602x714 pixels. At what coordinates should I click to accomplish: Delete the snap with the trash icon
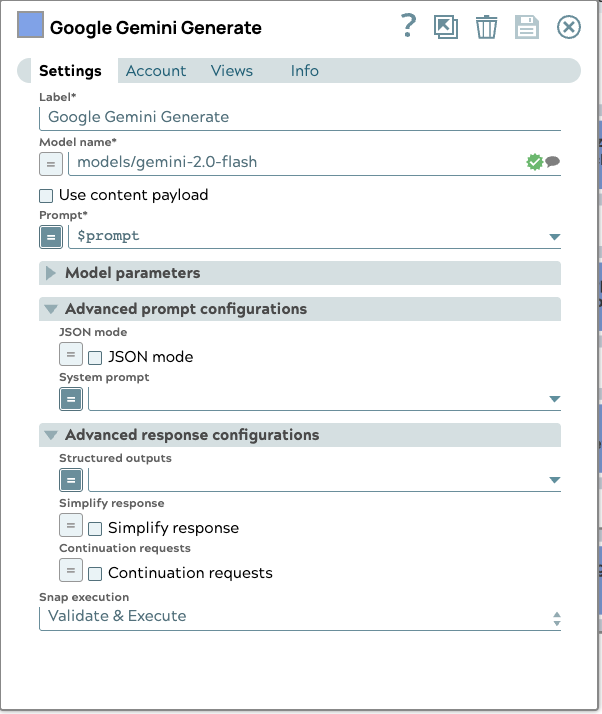pyautogui.click(x=487, y=27)
